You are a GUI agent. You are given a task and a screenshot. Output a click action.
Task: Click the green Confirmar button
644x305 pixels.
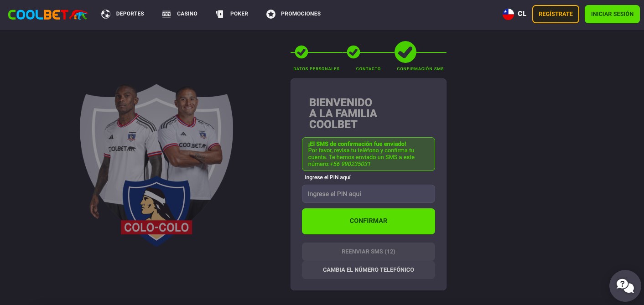[x=369, y=221]
